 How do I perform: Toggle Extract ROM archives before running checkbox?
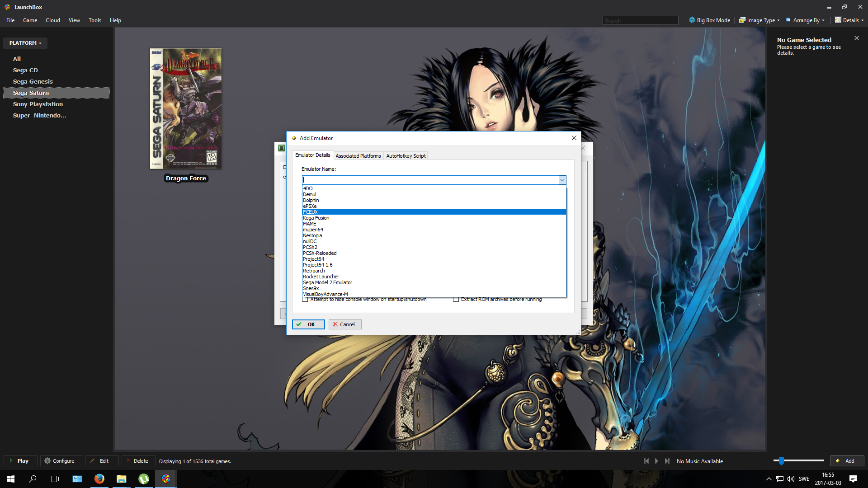pos(456,300)
